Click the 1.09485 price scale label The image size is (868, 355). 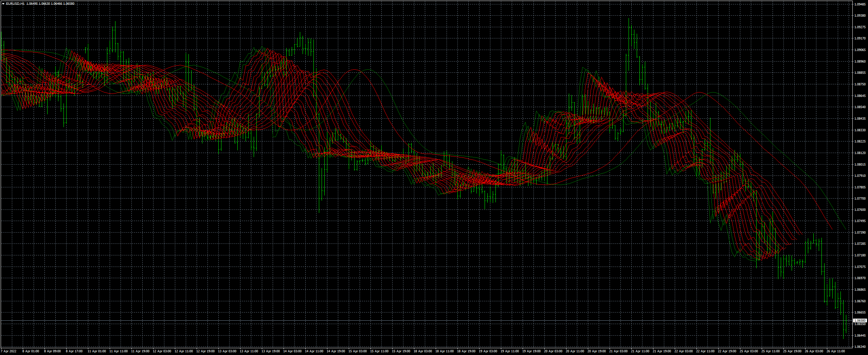(x=860, y=4)
